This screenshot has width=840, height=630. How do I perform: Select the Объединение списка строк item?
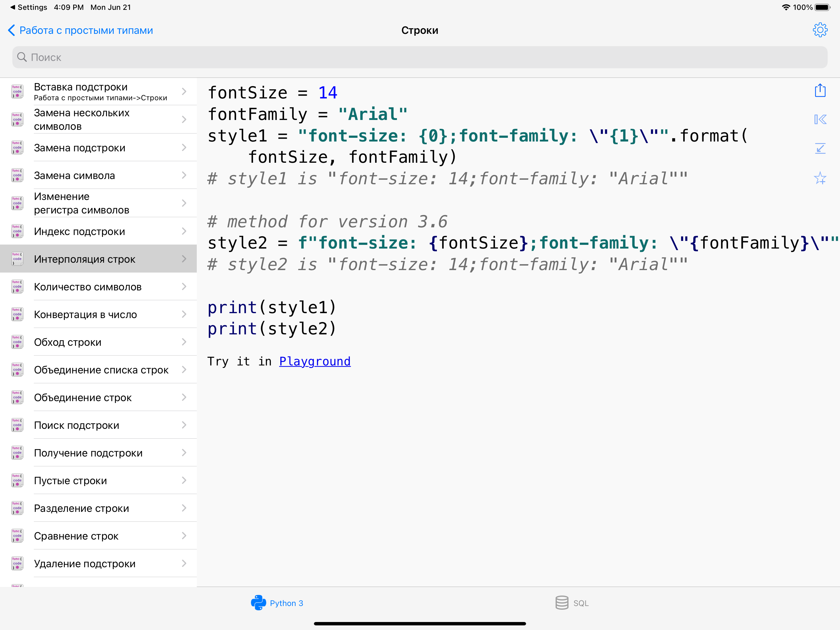coord(98,370)
